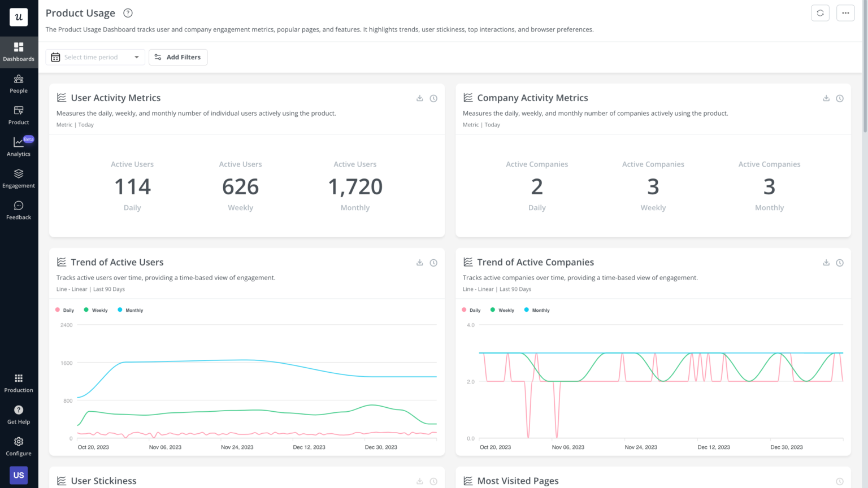
Task: Toggle the Monthly series in Trend of Active Companies
Action: (x=536, y=310)
